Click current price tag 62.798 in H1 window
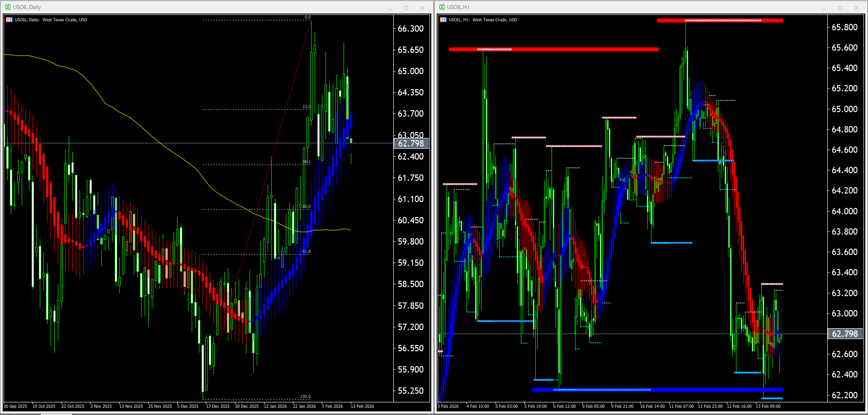The width and height of the screenshot is (868, 415). (x=845, y=334)
